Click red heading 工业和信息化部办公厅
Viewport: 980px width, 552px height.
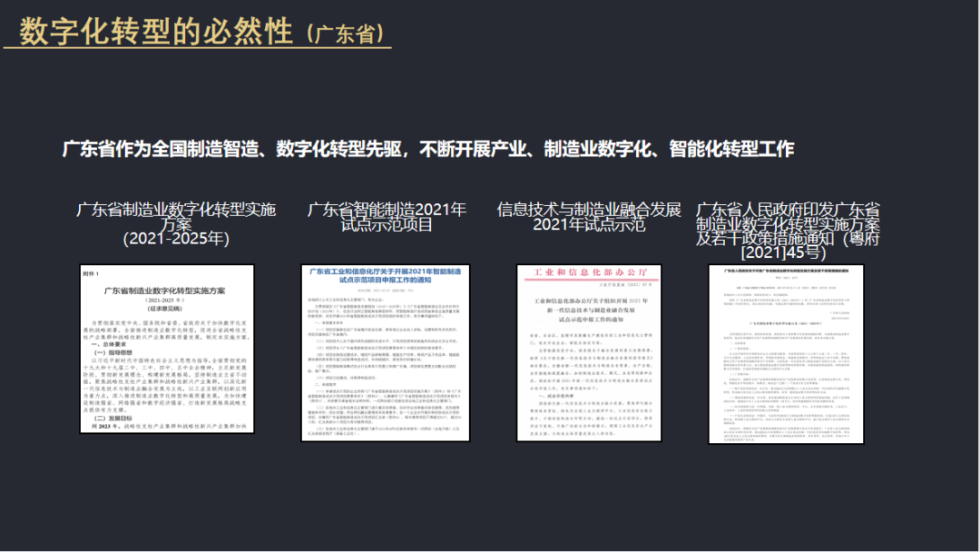point(590,272)
